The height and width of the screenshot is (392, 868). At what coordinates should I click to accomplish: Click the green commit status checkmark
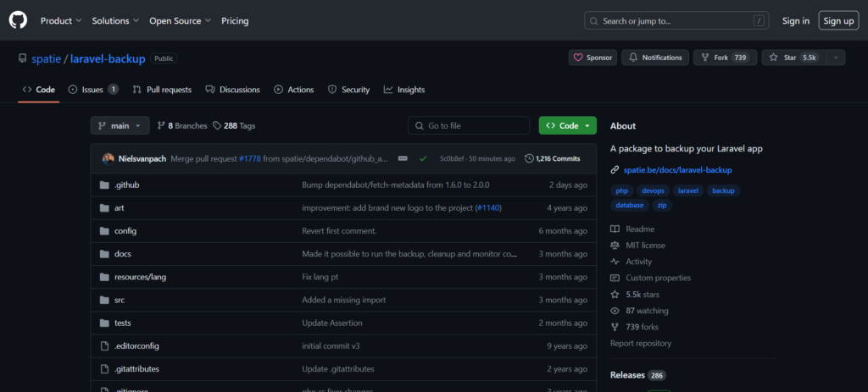[423, 158]
